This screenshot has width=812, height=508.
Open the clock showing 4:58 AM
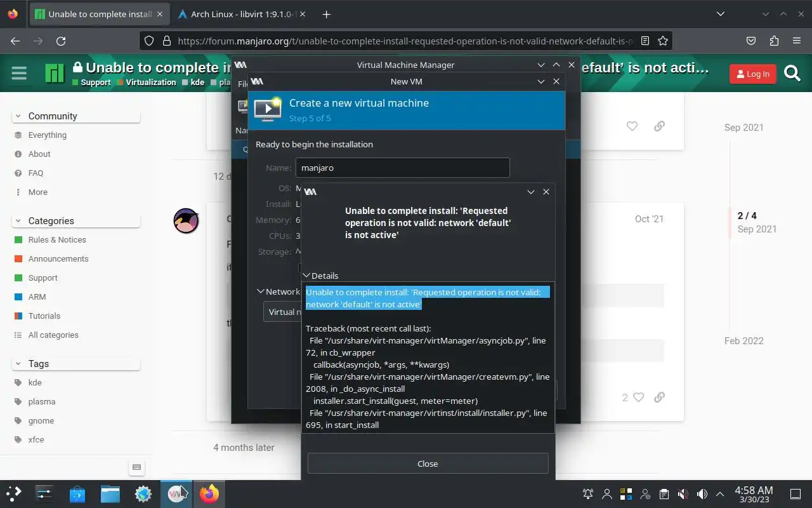pyautogui.click(x=754, y=494)
